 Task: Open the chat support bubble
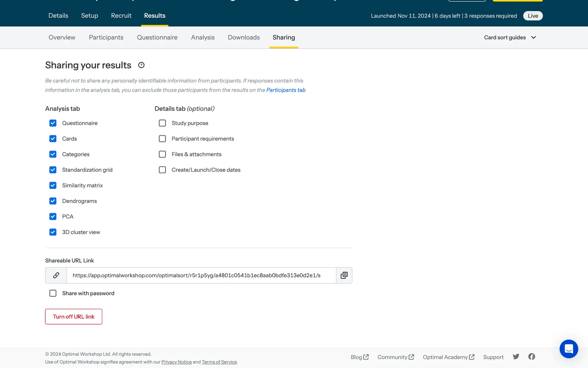coord(569,349)
